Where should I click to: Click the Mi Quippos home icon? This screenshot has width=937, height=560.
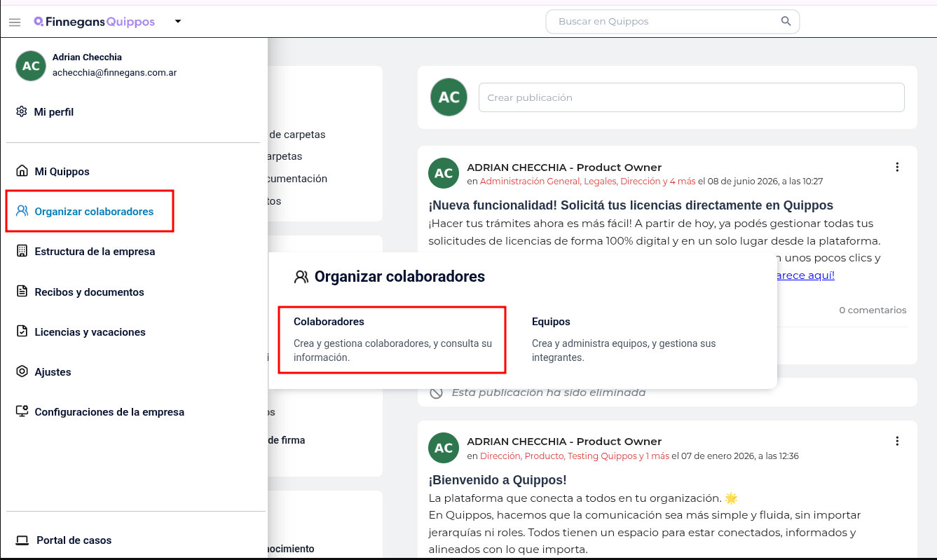(22, 171)
